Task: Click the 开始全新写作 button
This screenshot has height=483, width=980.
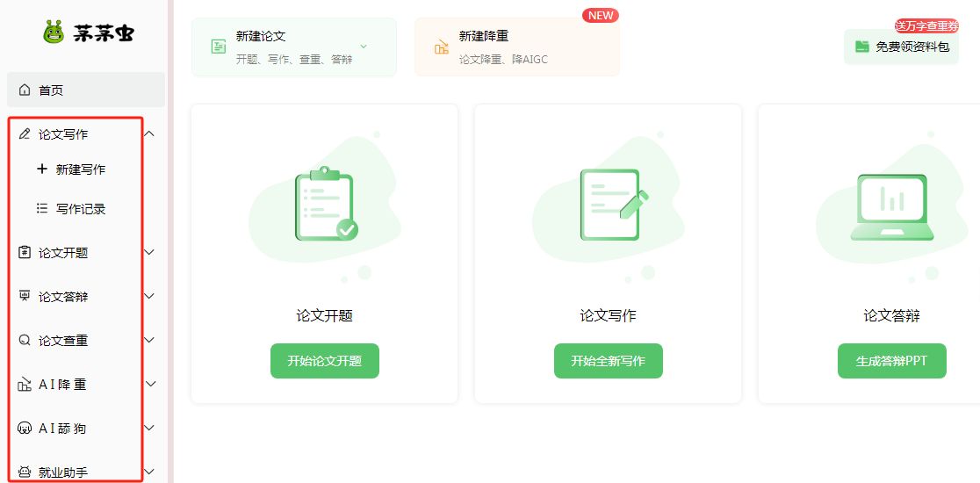Action: click(x=609, y=361)
